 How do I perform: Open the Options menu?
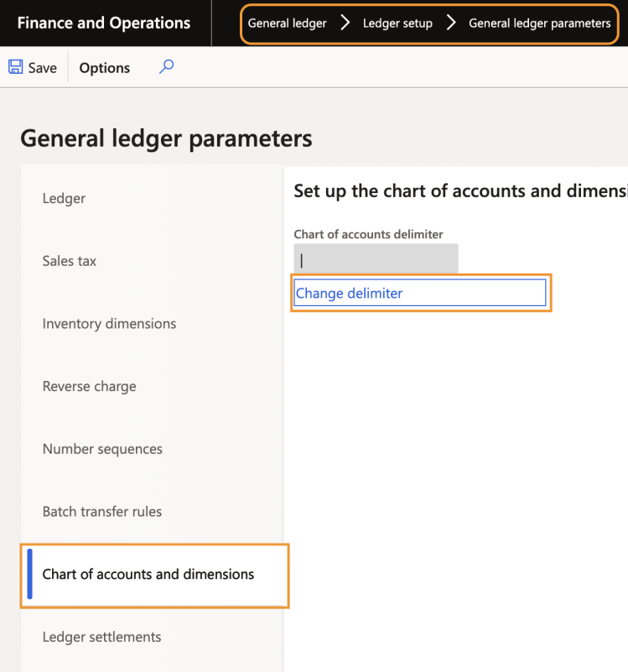(x=104, y=67)
